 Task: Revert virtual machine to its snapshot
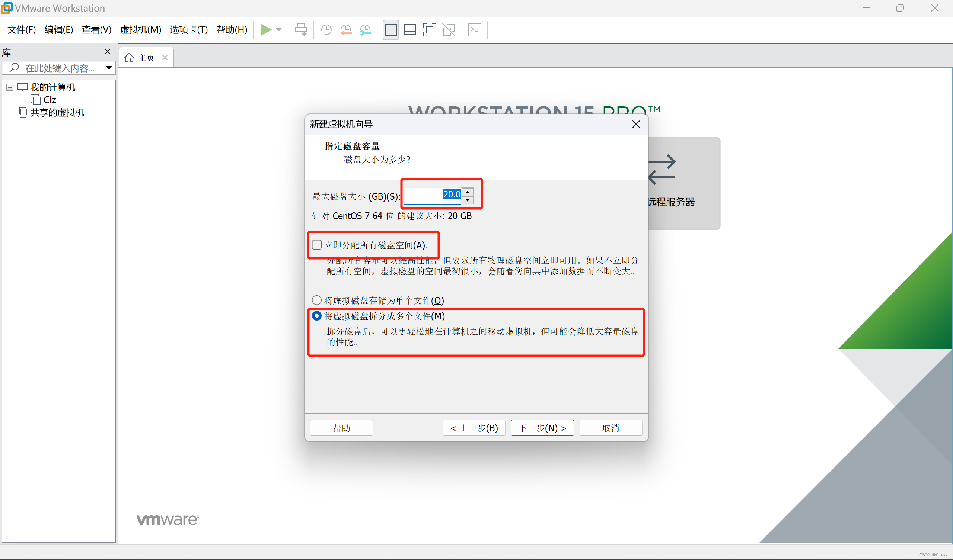click(x=346, y=30)
